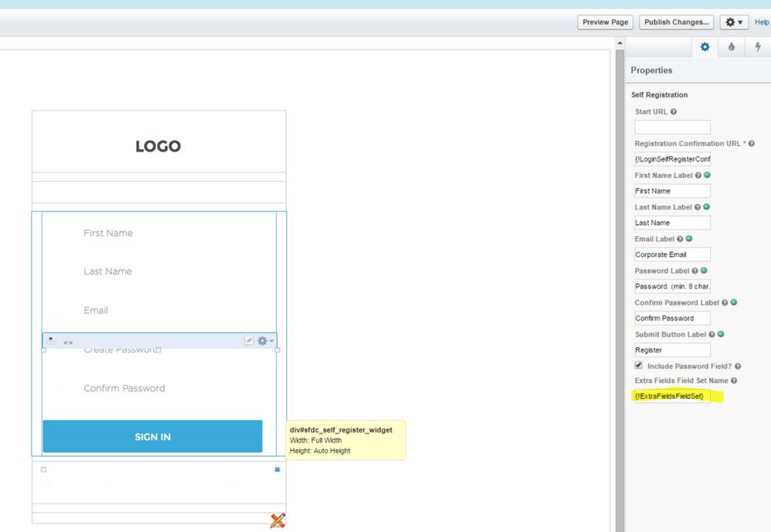This screenshot has height=532, width=771.
Task: Open the Properties gear tab
Action: [x=704, y=47]
